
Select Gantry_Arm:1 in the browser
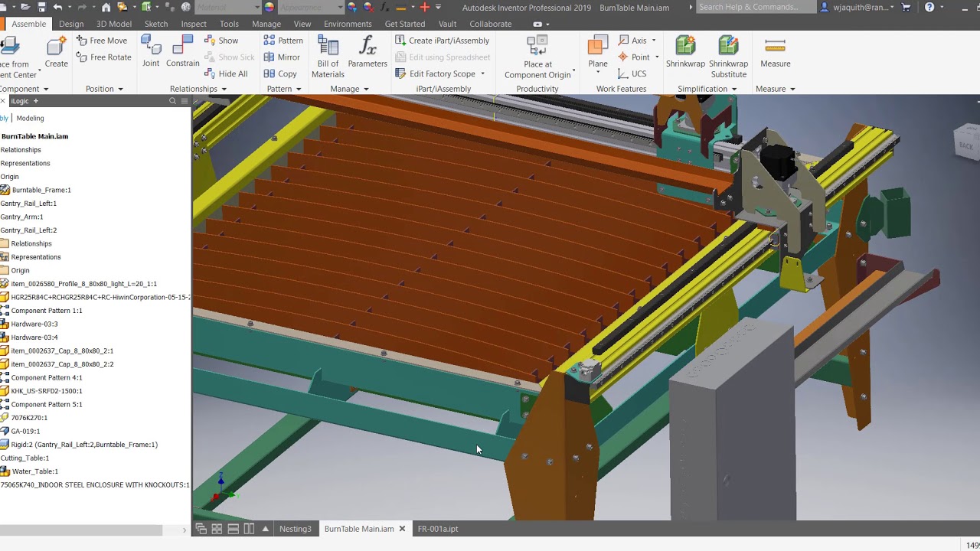click(x=21, y=217)
